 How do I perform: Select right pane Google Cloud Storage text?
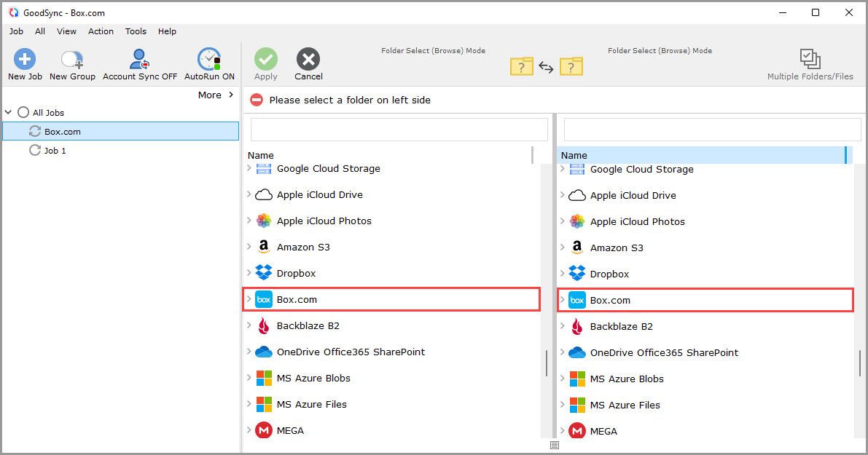pos(641,170)
